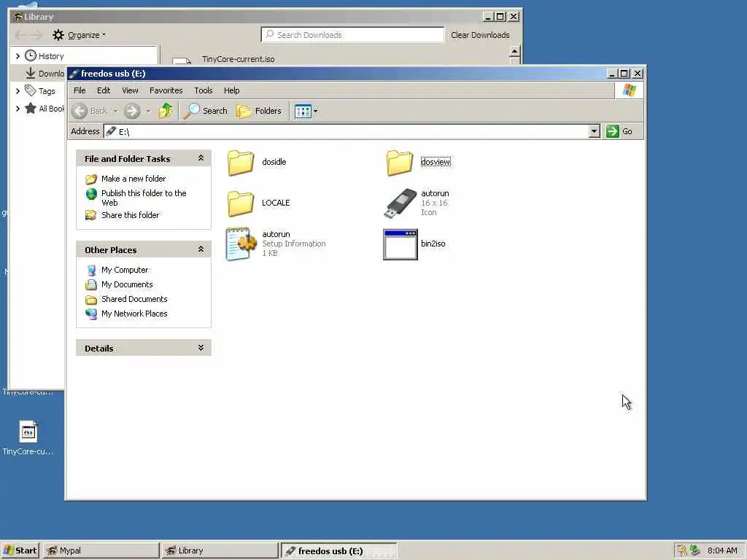Open the Help menu
Screen dimensions: 747x560
(231, 90)
